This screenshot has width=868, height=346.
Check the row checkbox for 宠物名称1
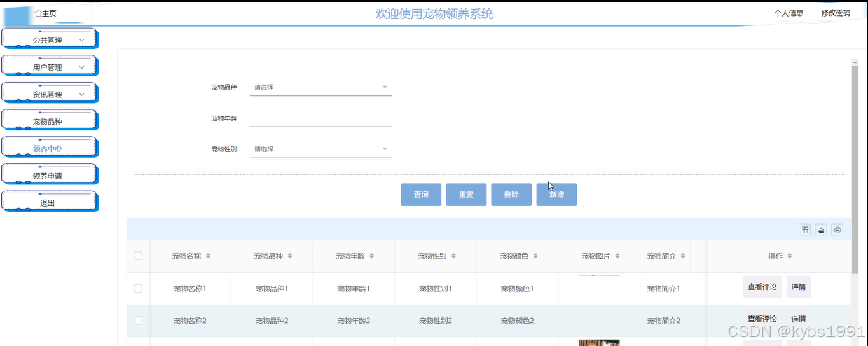click(138, 288)
